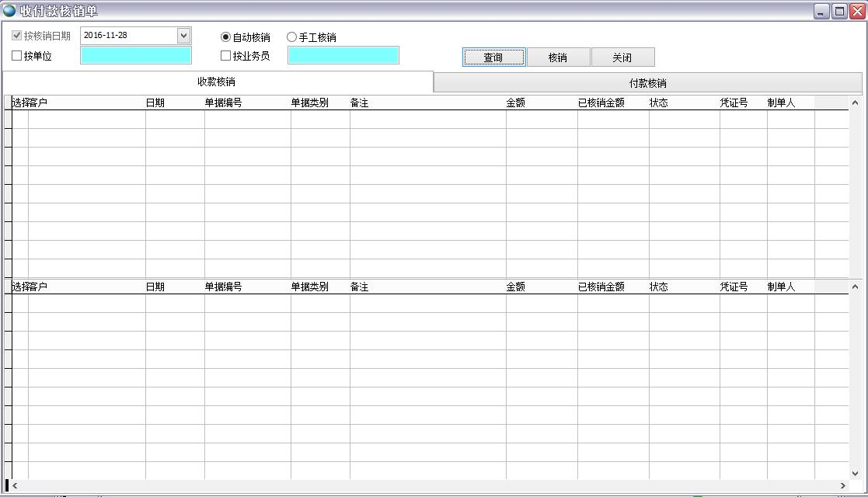Viewport: 868px width, 497px height.
Task: Click inside the 按业务员 input field
Action: (x=343, y=55)
